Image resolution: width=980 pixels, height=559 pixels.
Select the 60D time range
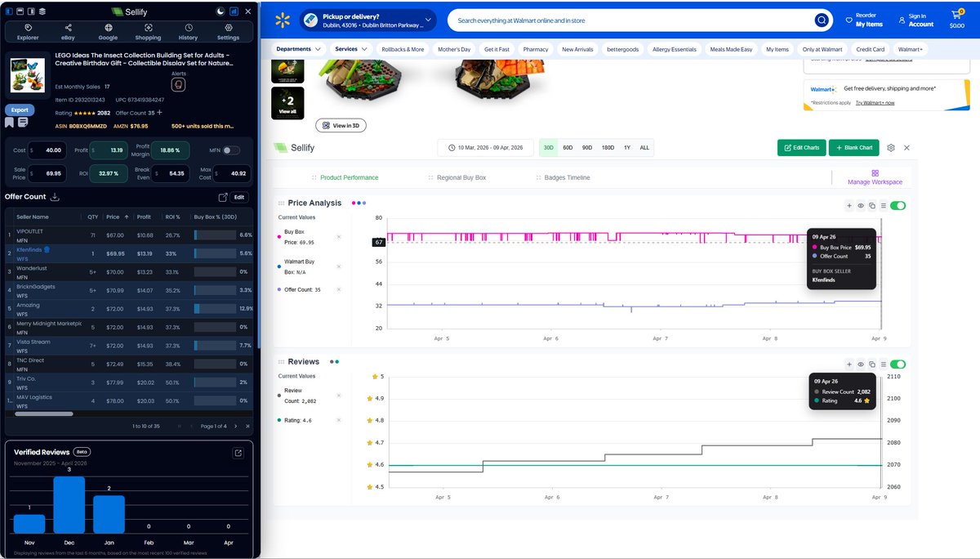click(568, 148)
